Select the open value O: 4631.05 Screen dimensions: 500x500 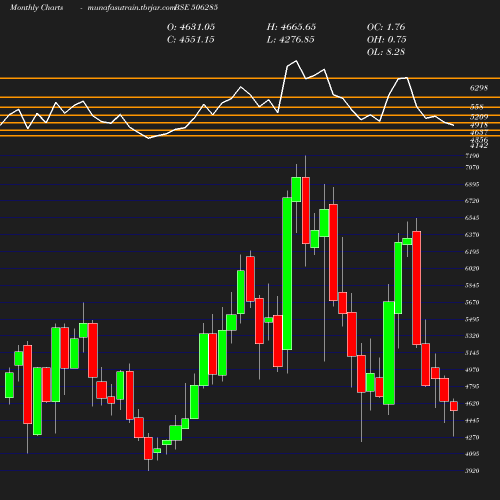tap(191, 27)
